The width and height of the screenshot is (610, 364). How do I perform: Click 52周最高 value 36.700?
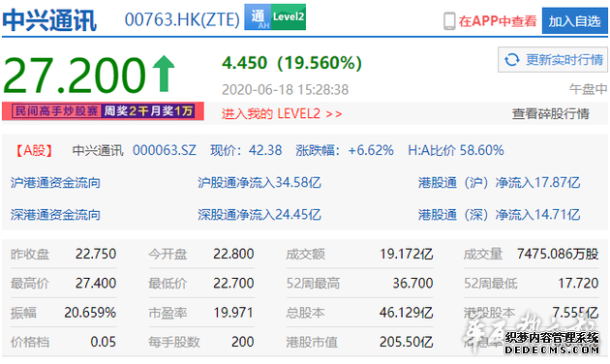click(412, 284)
